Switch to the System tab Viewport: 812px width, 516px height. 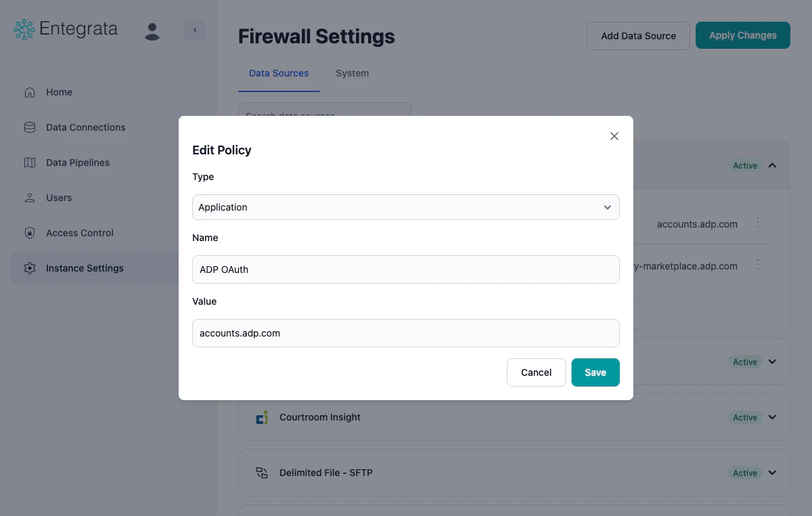coord(352,73)
